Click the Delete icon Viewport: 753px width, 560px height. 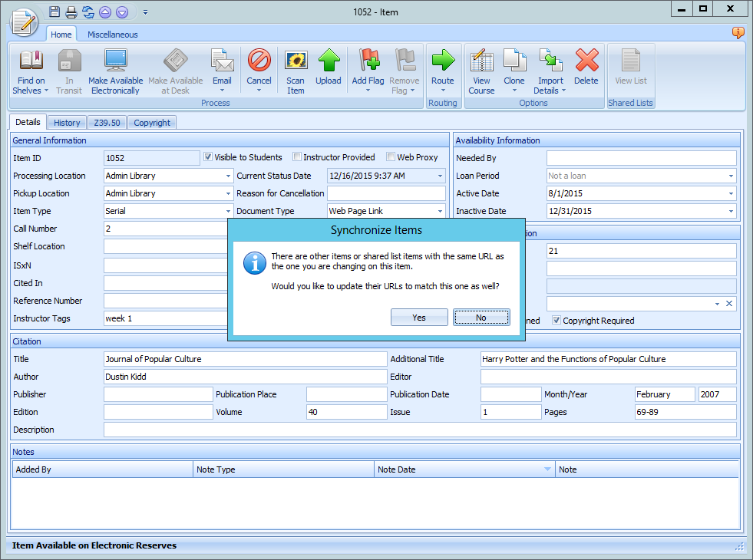coord(586,69)
